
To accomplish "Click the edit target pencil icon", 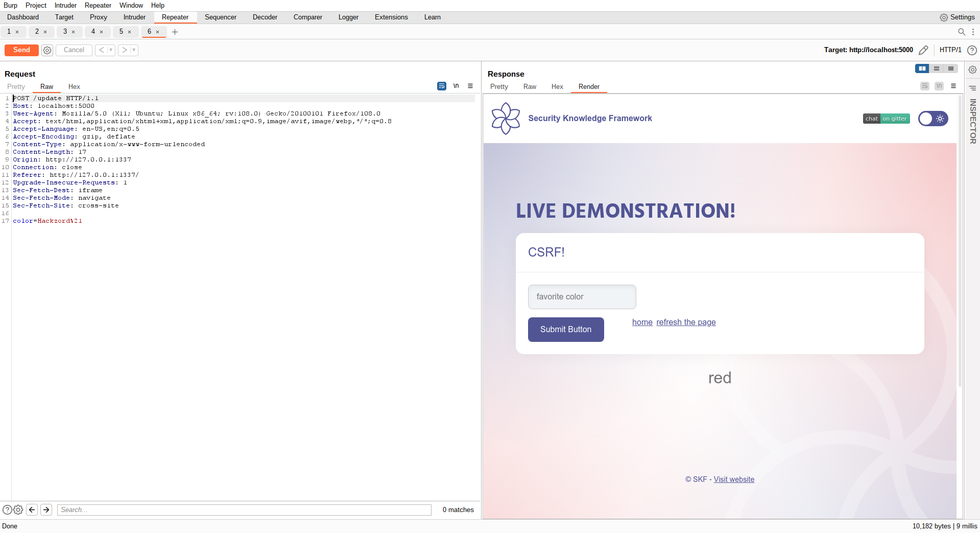I will click(x=923, y=50).
